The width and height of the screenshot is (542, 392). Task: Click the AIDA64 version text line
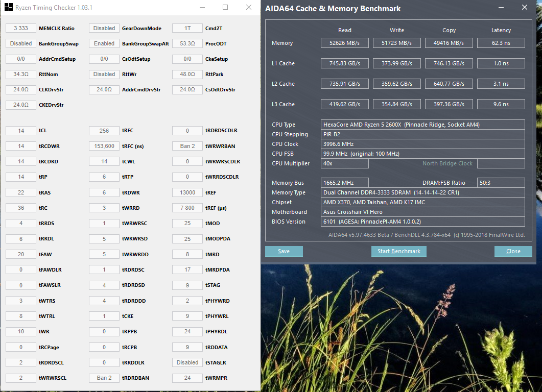point(426,235)
